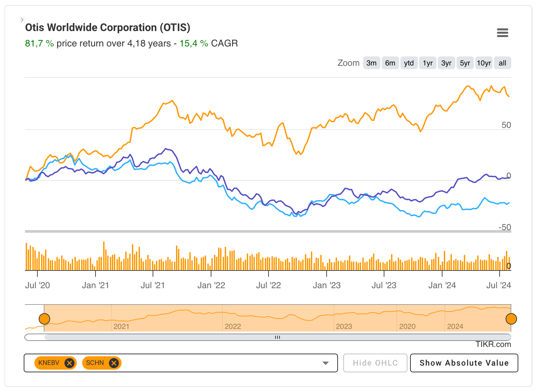Image resolution: width=537 pixels, height=392 pixels.
Task: Click the Jan '21 axis label
Action: point(96,285)
